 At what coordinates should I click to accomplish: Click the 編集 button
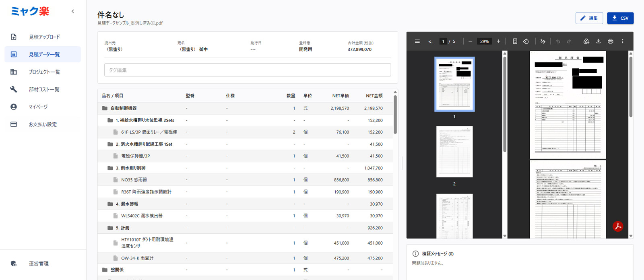pyautogui.click(x=589, y=18)
